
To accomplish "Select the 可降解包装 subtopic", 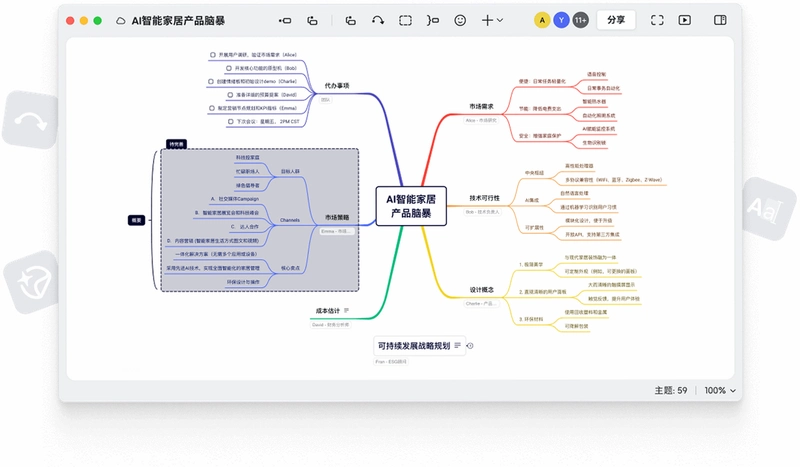I will (x=577, y=326).
